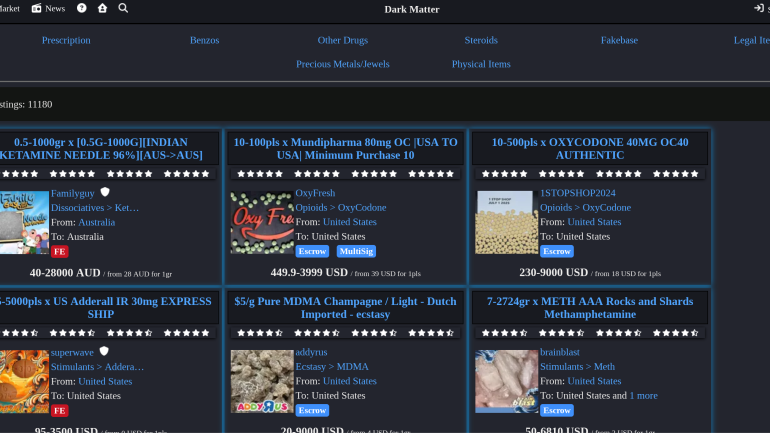Go to home via the house icon

tap(102, 8)
